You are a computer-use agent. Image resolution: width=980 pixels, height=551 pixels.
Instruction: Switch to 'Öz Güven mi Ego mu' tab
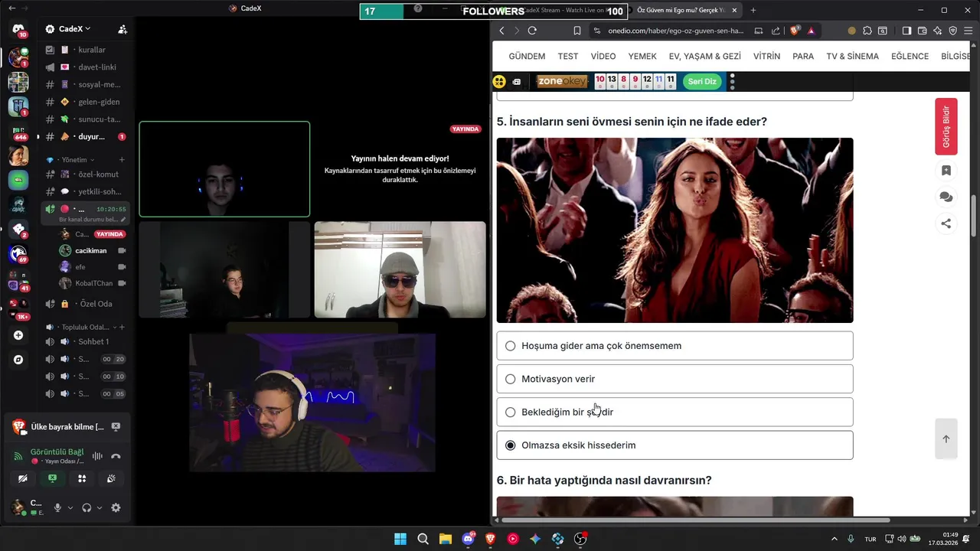tap(684, 10)
